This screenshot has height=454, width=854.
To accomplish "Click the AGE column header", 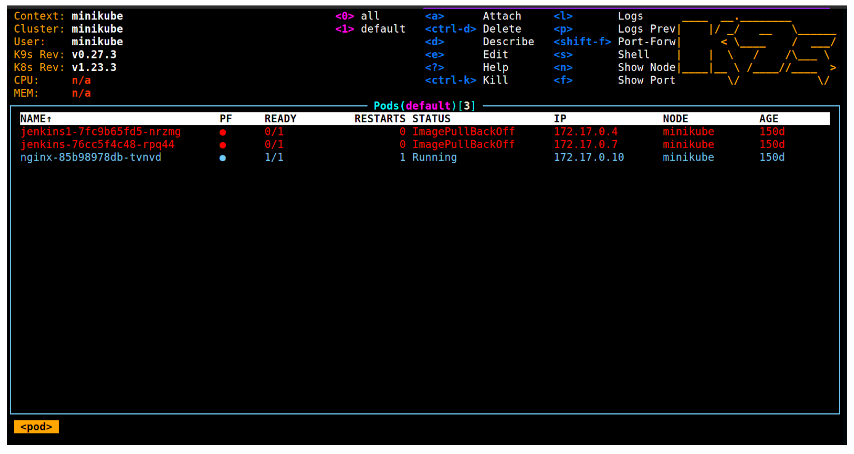I will (x=769, y=119).
